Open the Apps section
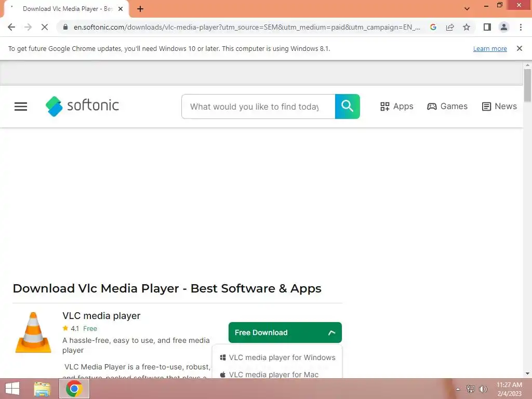 point(396,106)
